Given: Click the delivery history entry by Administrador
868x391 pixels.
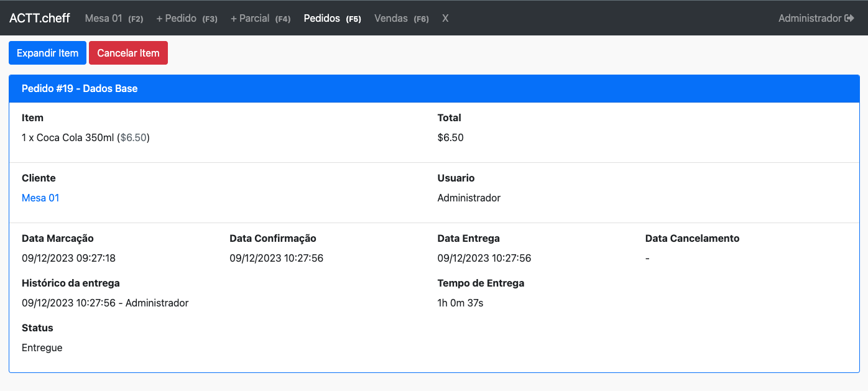Looking at the screenshot, I should coord(104,303).
